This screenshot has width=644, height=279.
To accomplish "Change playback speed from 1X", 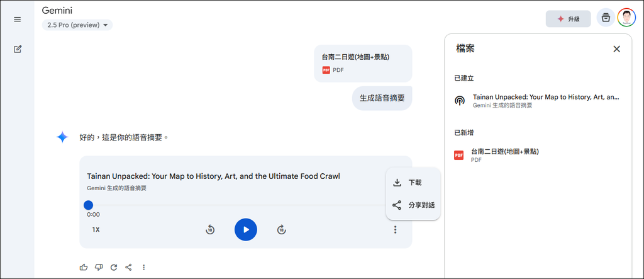I will pos(96,230).
